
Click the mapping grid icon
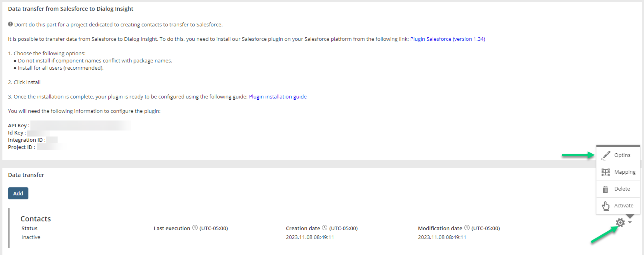click(606, 172)
